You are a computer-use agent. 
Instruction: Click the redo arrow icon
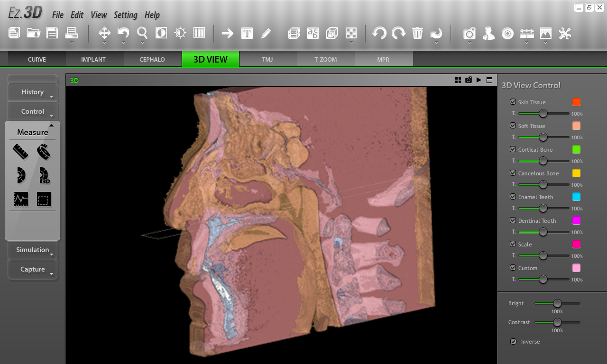coord(399,33)
